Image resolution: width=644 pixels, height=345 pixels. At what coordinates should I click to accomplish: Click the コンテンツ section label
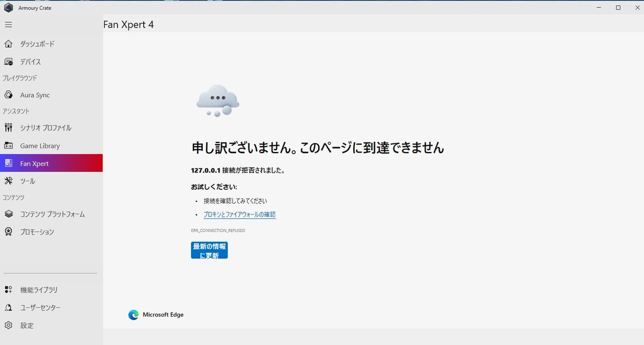[x=13, y=198]
